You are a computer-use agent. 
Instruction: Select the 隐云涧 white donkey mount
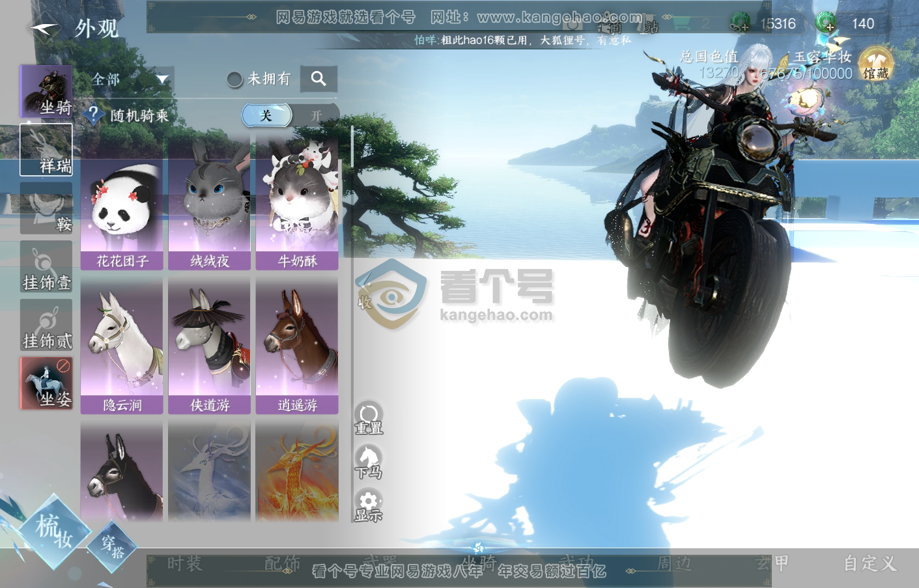[x=122, y=347]
